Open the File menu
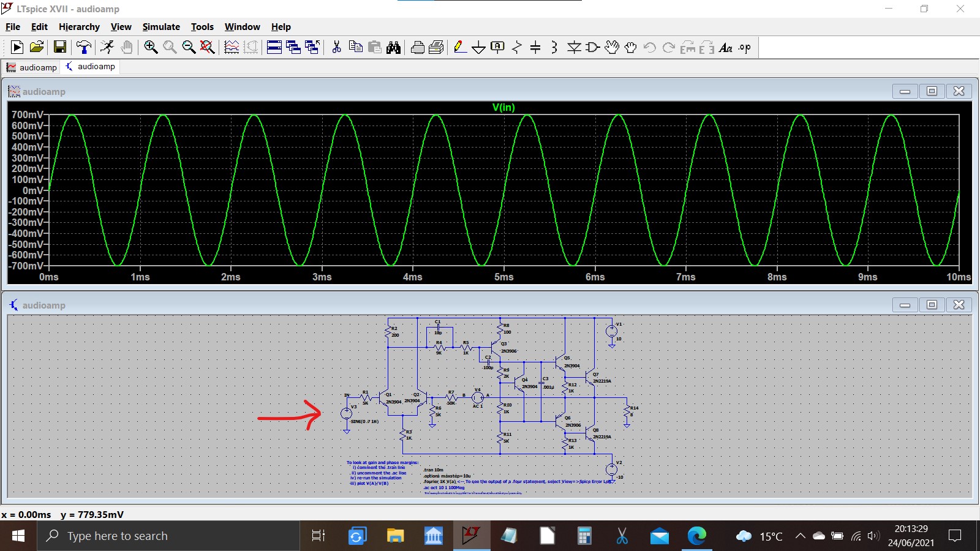The height and width of the screenshot is (551, 980). click(x=13, y=27)
